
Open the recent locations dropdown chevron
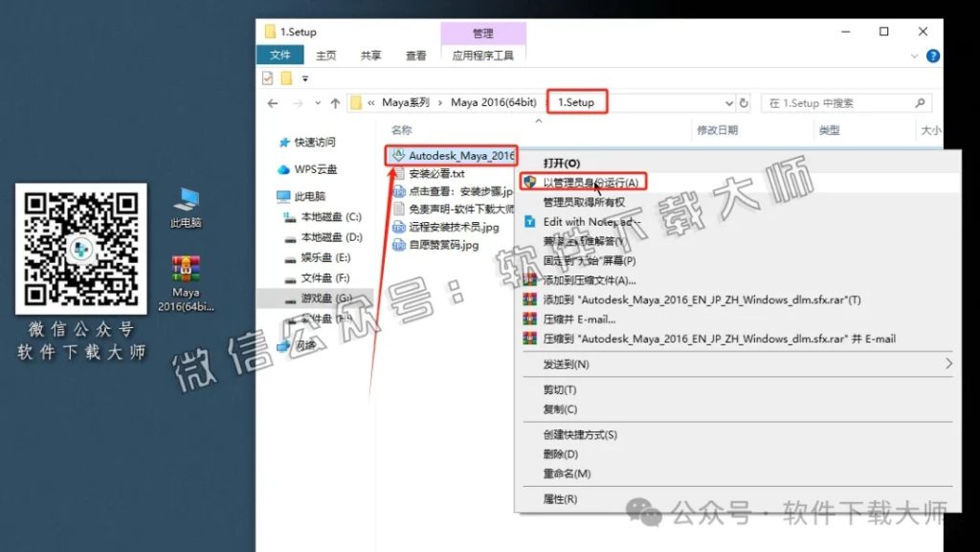318,103
